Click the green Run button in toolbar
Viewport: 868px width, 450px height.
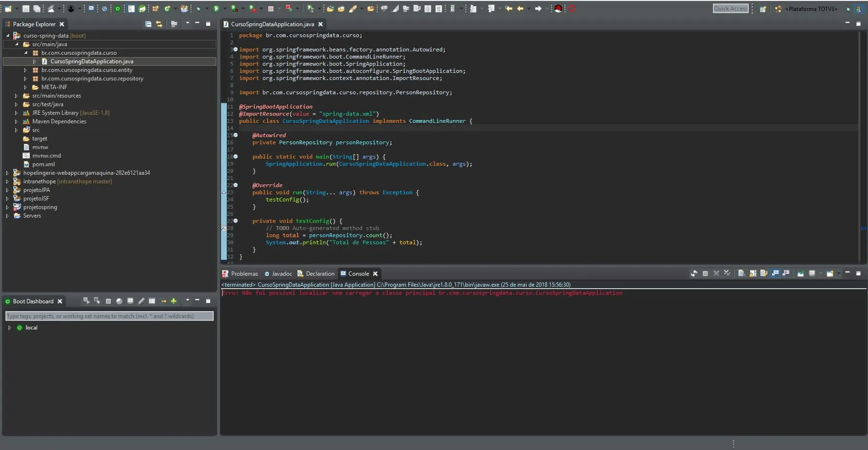pyautogui.click(x=216, y=9)
